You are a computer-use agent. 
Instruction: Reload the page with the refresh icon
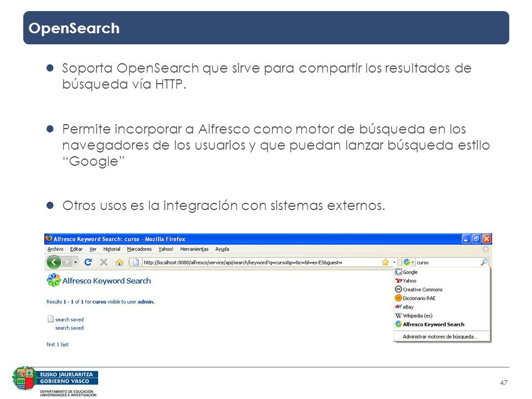click(88, 262)
